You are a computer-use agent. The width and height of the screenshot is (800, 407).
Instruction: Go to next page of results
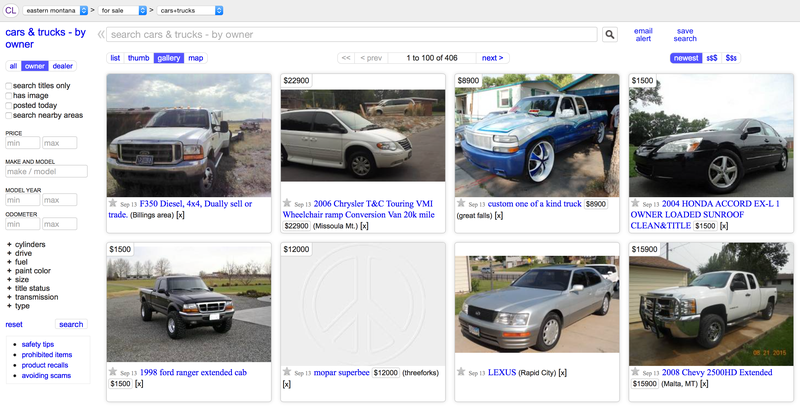(492, 58)
